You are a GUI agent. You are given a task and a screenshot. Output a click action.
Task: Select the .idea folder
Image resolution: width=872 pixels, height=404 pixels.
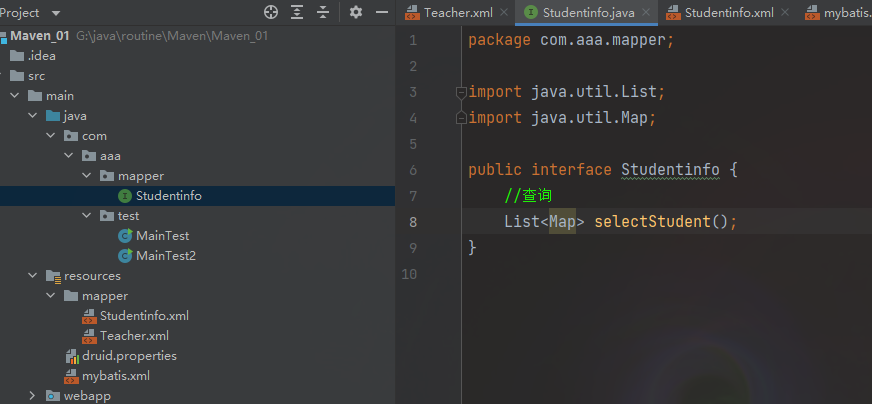tap(42, 56)
